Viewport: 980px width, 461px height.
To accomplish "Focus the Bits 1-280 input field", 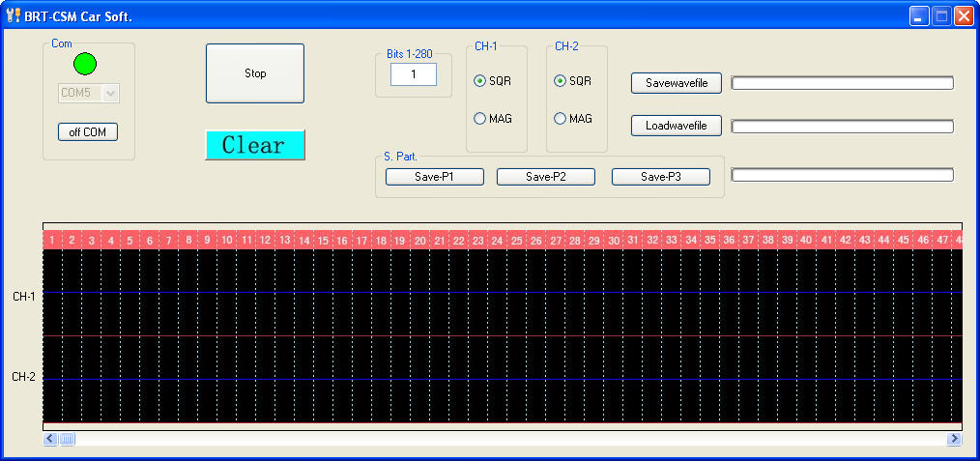I will coord(413,74).
